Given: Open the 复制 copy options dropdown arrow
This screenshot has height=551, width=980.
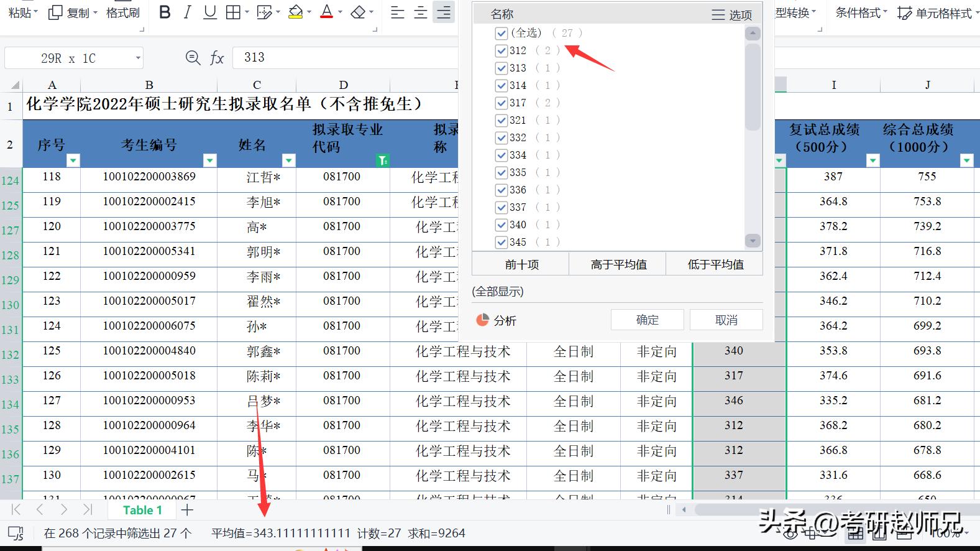Looking at the screenshot, I should [x=95, y=12].
